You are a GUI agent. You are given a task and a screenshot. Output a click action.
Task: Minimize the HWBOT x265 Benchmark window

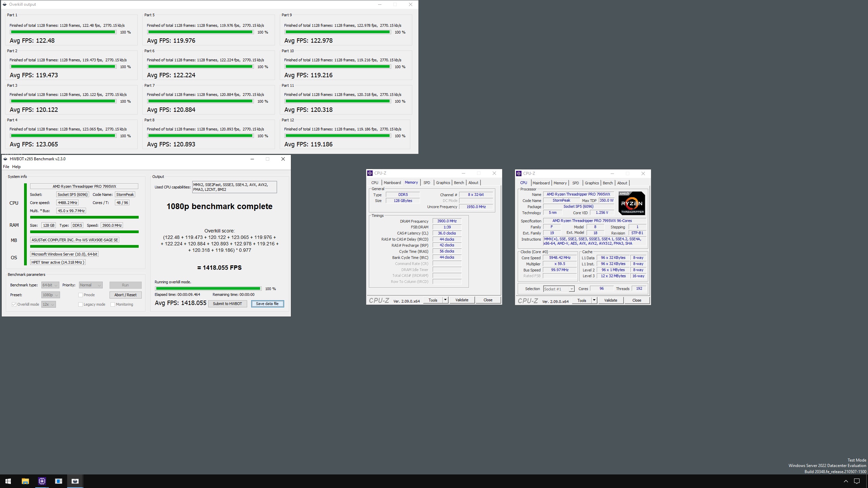tap(252, 159)
